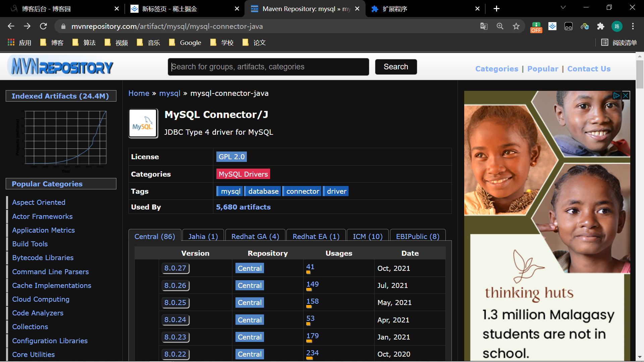Expand the 算法 bookmarks folder

[84, 43]
